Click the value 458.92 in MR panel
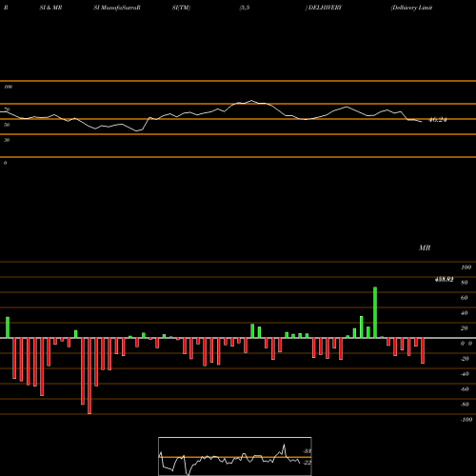476x476 pixels. pyautogui.click(x=444, y=280)
